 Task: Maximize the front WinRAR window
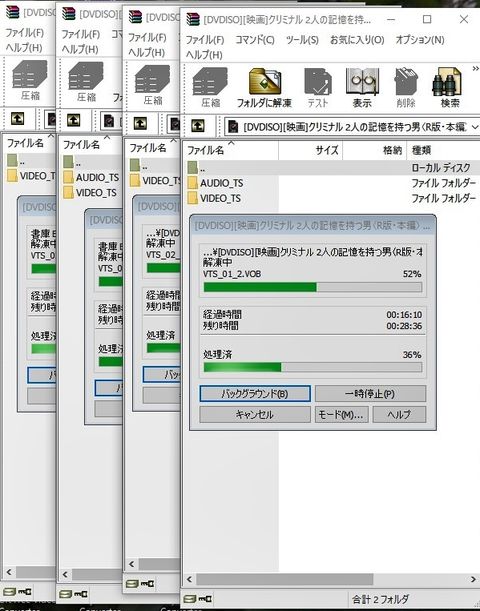(x=427, y=19)
